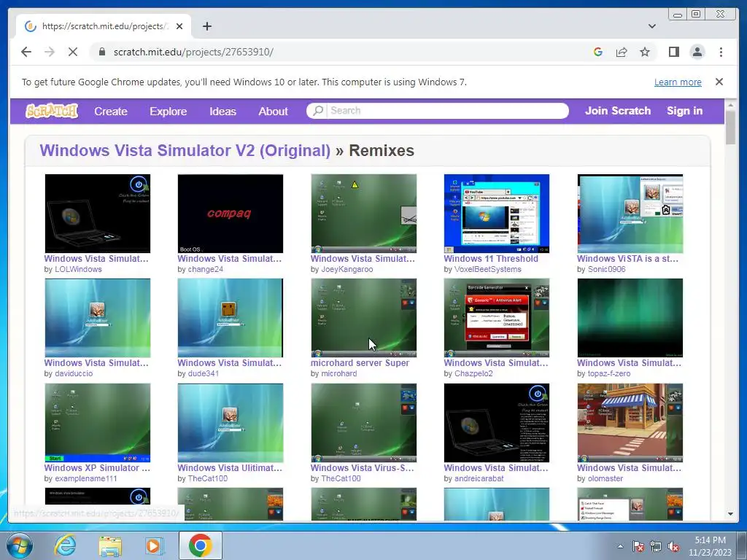
Task: Click Join Scratch
Action: click(617, 111)
